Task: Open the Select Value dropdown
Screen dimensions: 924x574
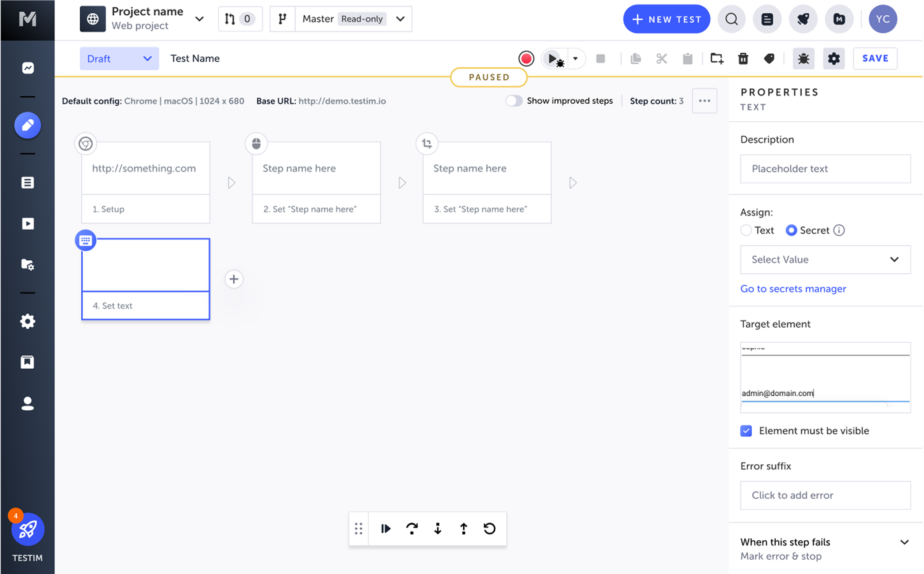Action: click(826, 260)
